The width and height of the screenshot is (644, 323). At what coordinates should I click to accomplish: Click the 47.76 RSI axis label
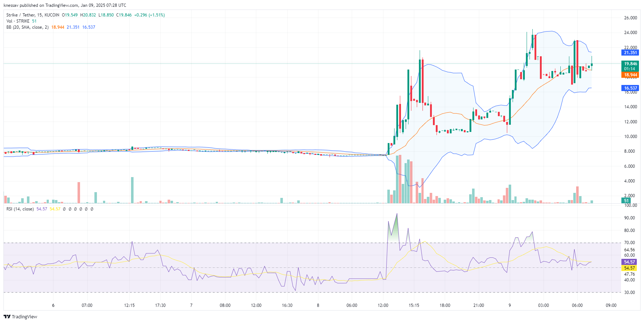coord(629,274)
